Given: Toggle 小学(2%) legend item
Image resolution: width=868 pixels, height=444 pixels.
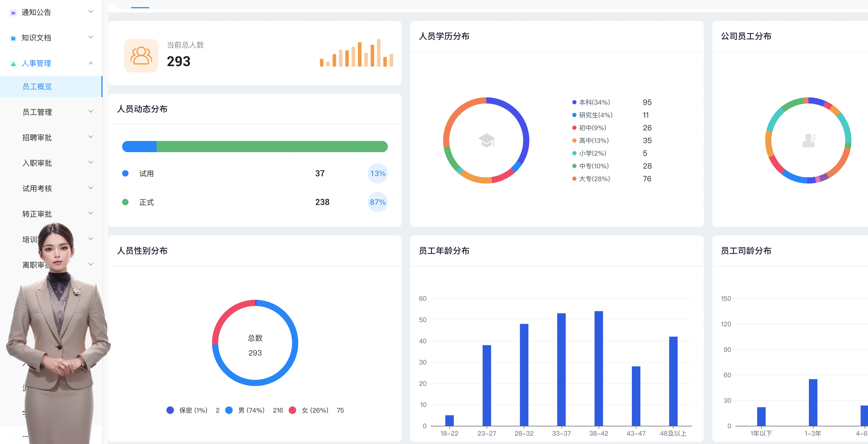Looking at the screenshot, I should click(589, 153).
